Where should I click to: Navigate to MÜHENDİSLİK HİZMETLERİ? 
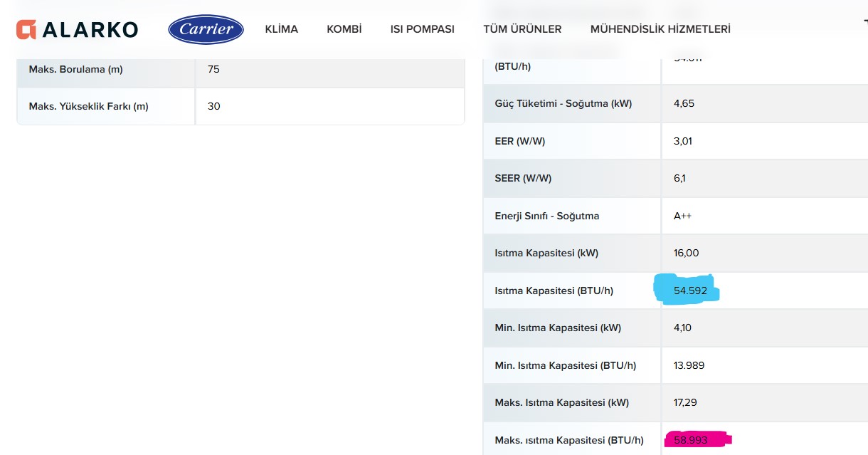[660, 29]
